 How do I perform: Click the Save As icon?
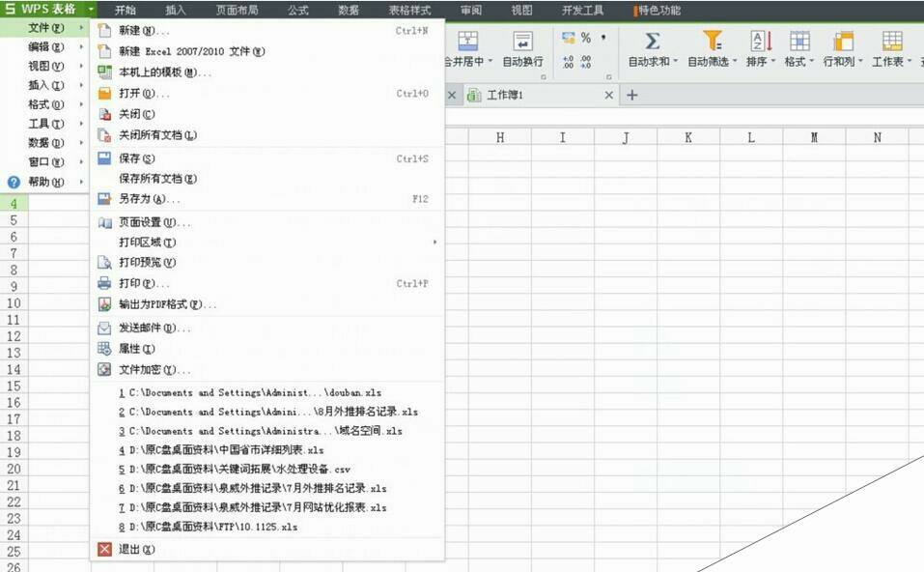(x=104, y=199)
